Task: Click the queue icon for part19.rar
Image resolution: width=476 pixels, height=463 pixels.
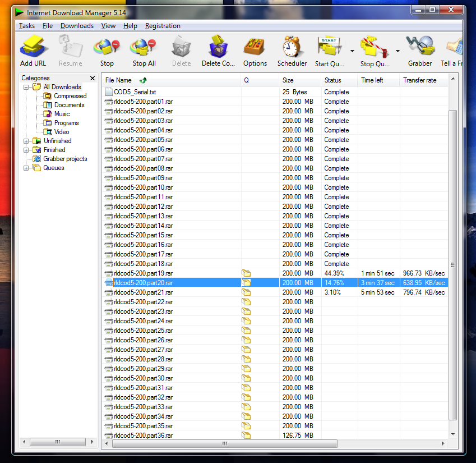Action: pos(246,273)
